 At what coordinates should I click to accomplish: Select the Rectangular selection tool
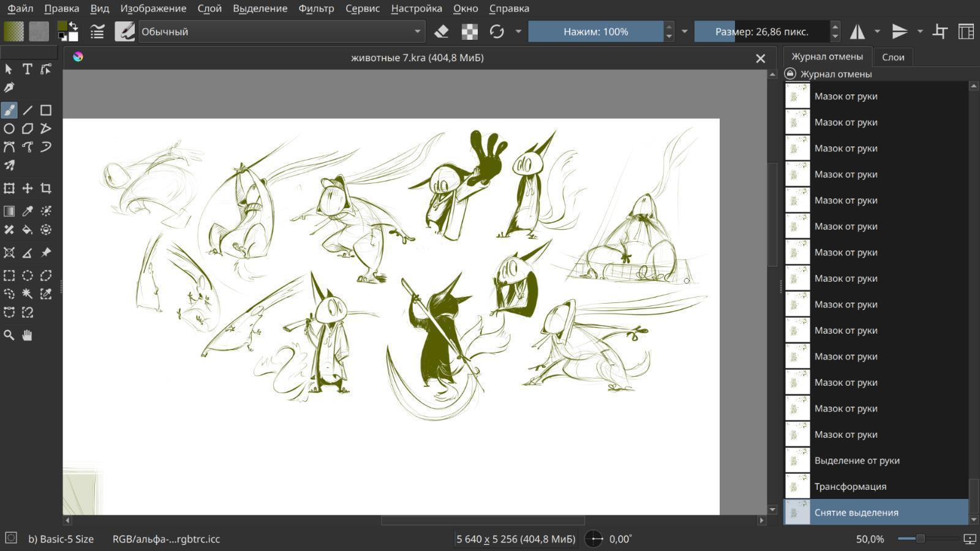[9, 275]
